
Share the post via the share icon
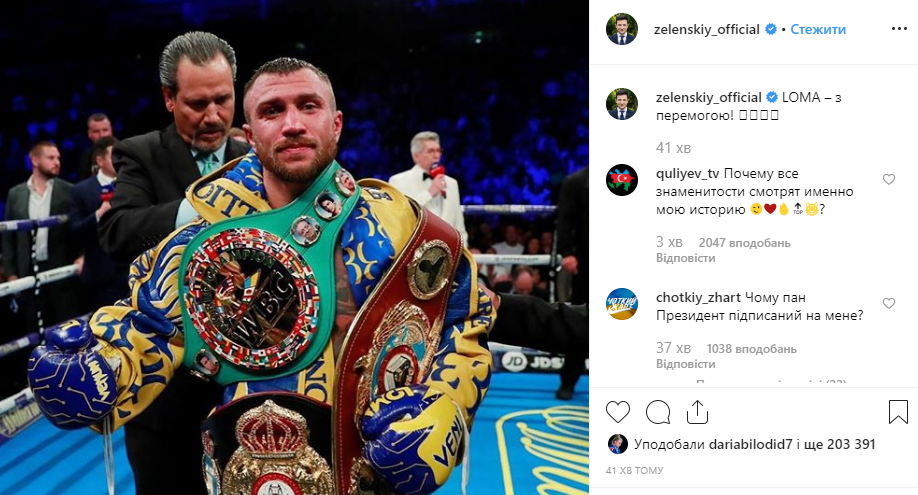pyautogui.click(x=697, y=412)
